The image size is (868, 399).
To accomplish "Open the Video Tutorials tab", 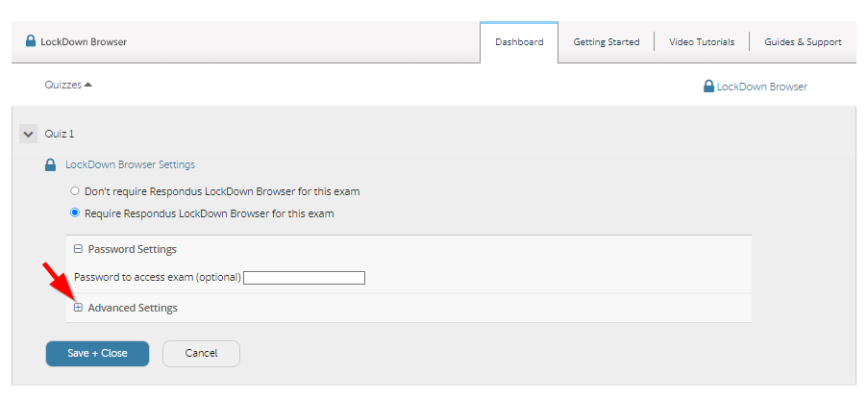I will (x=702, y=42).
